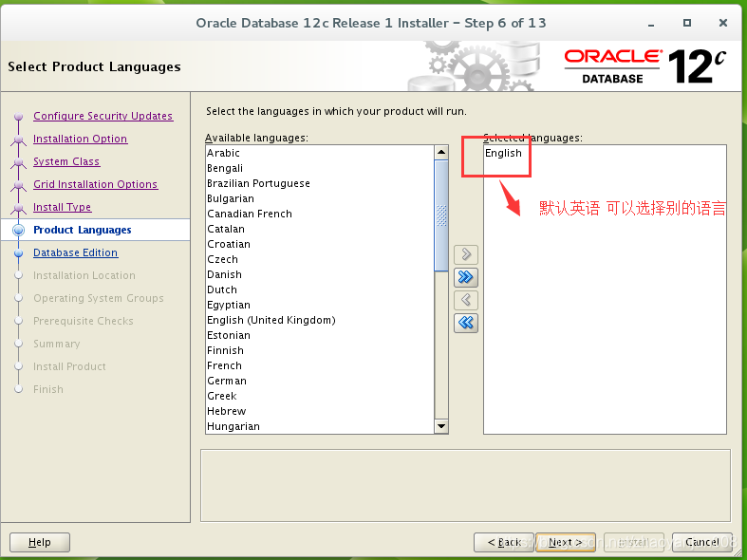This screenshot has height=560, width=747.
Task: Jump to Grid Installation Options step
Action: point(95,184)
